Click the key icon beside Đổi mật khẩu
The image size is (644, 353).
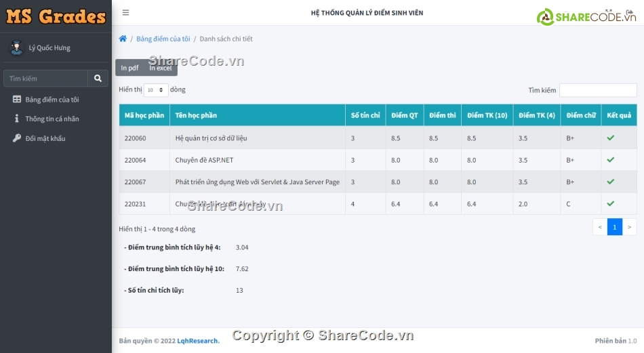click(x=17, y=138)
